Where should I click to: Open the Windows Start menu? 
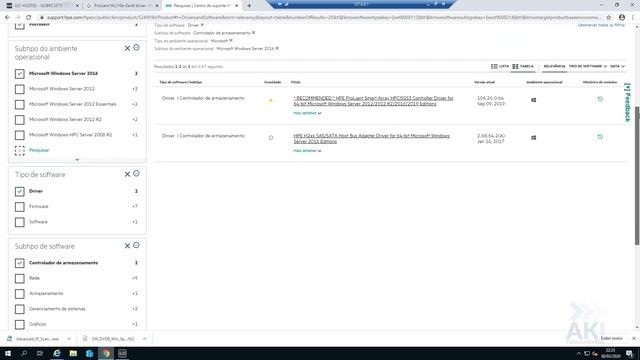pos(8,353)
